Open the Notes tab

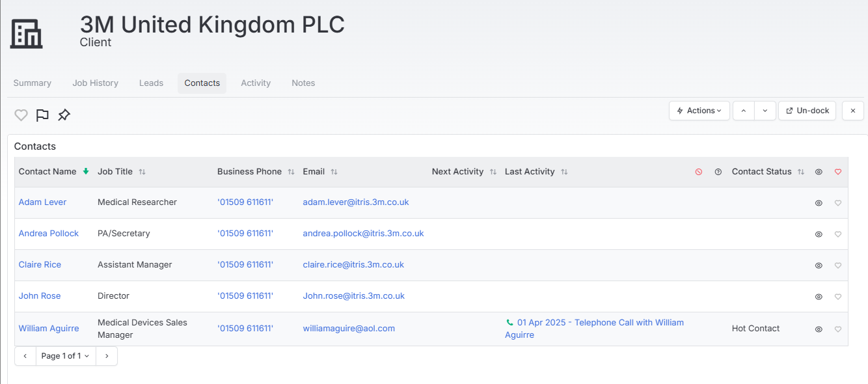pos(303,83)
